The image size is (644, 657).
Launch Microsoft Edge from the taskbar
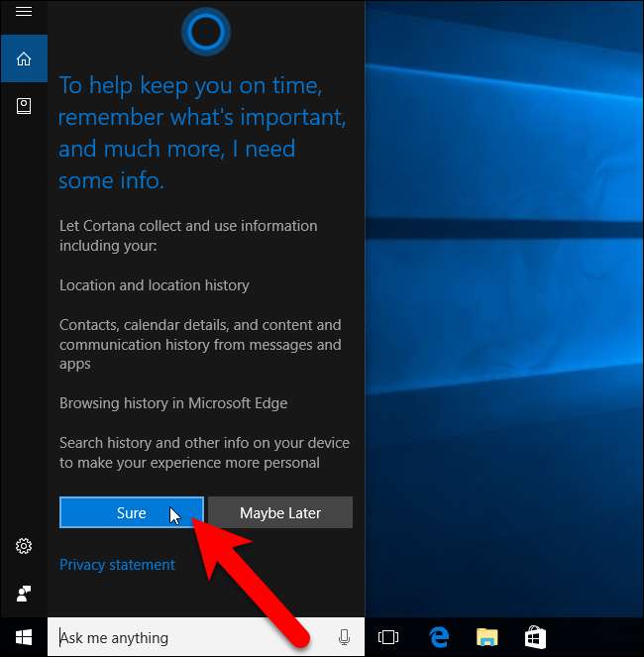(439, 637)
